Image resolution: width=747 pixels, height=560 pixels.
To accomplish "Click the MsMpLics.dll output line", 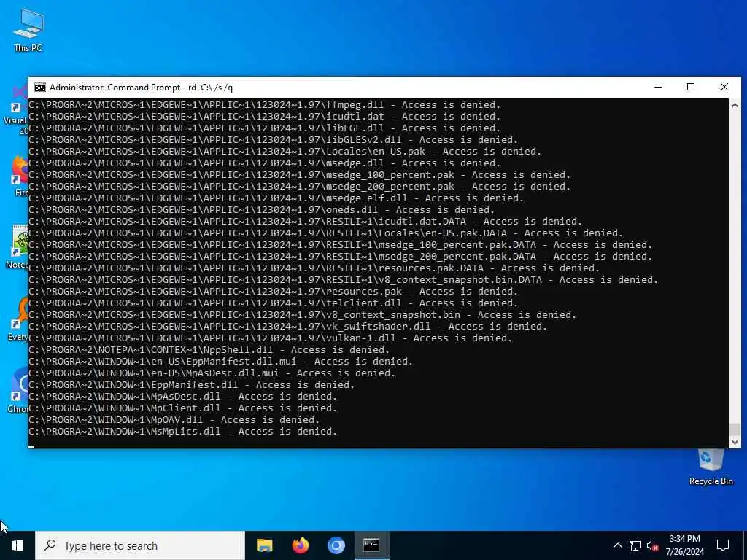I will (183, 432).
